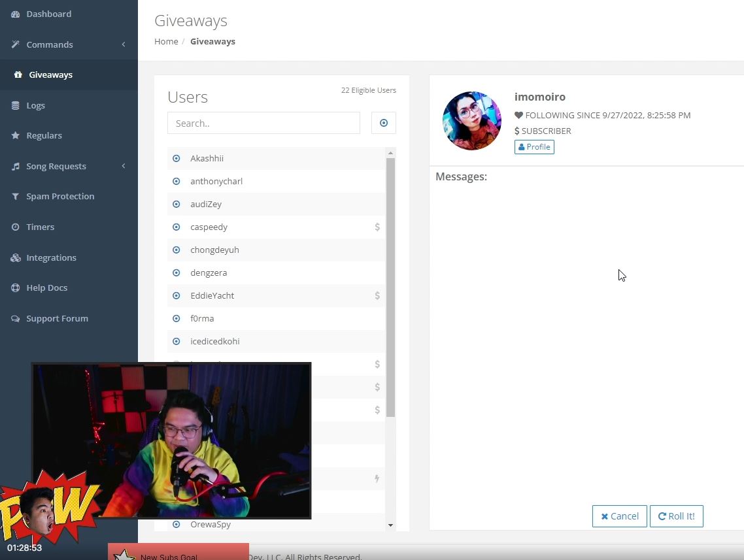Click the heart icon next to FOLLOWING SINCE

click(518, 115)
